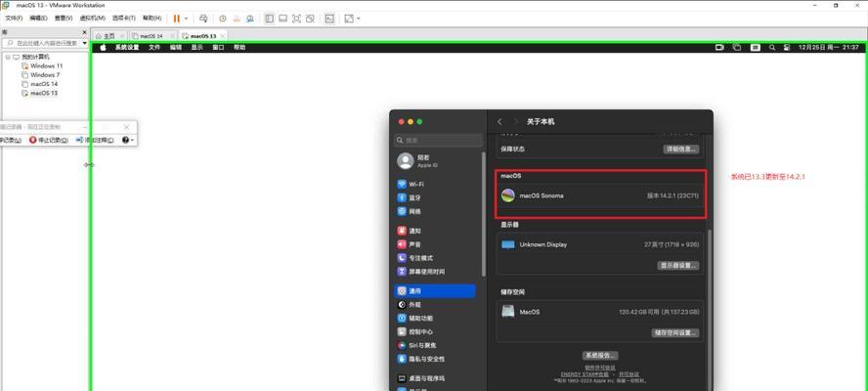
Task: Send Ctrl+Alt+Del to the virtual machine
Action: point(203,19)
